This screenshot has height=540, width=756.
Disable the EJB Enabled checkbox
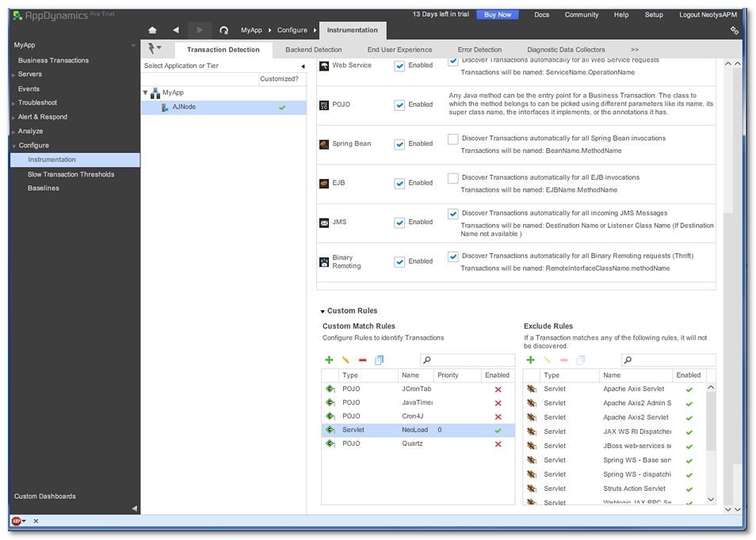(x=399, y=183)
